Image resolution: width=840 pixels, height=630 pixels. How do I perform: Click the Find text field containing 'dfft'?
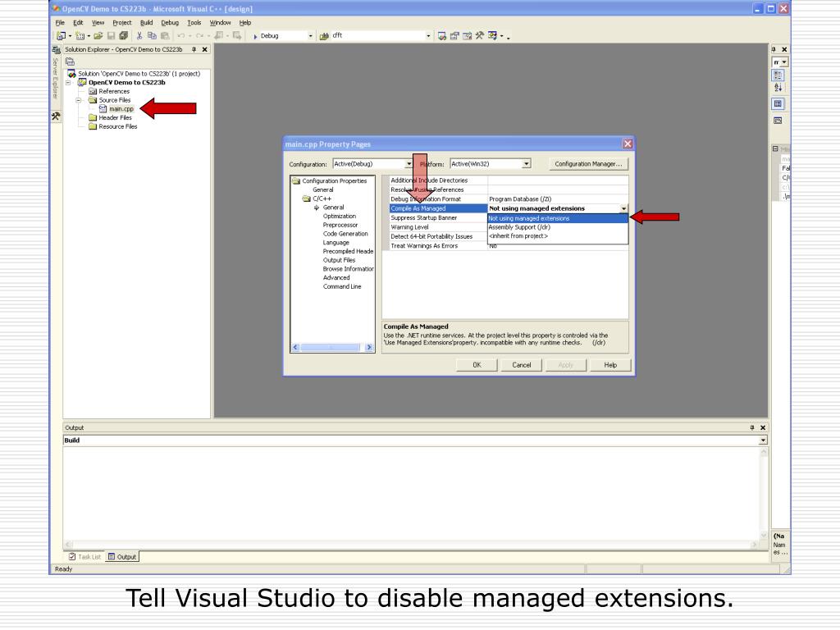(x=377, y=36)
